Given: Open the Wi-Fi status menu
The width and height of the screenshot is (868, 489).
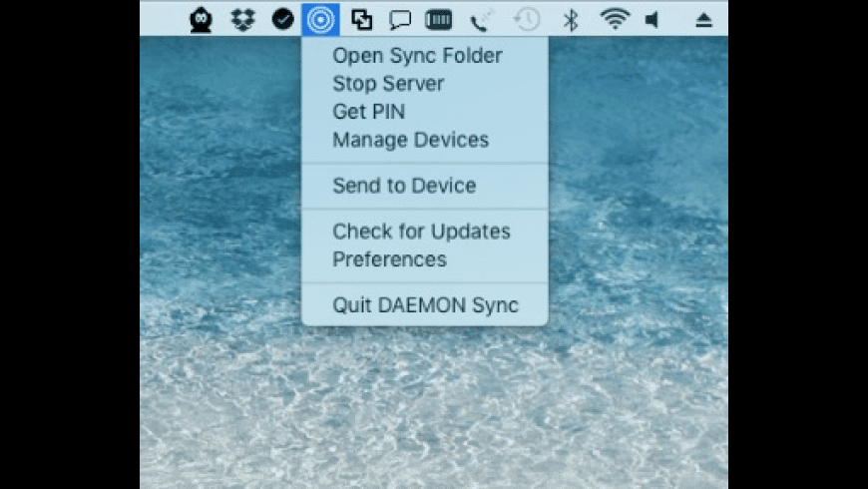Looking at the screenshot, I should (x=615, y=19).
